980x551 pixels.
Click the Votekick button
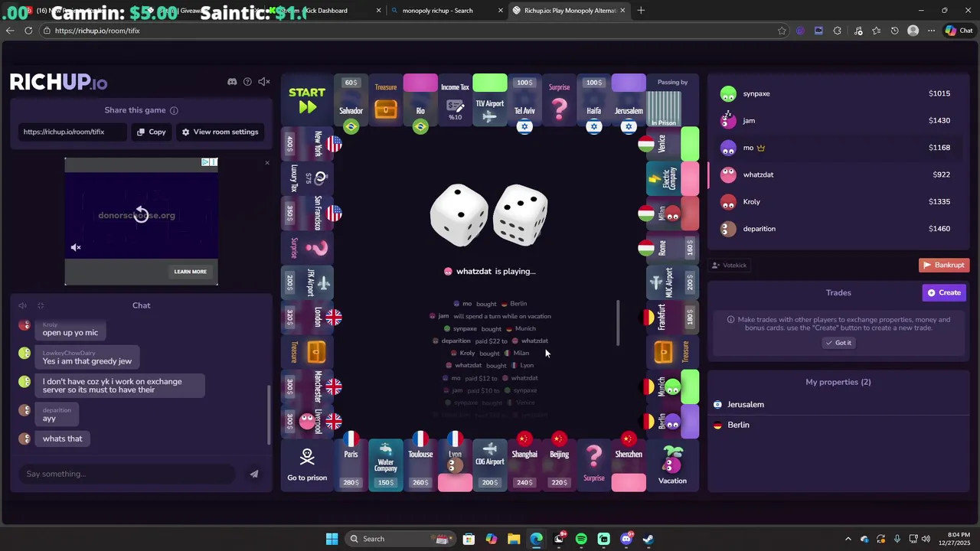coord(729,265)
